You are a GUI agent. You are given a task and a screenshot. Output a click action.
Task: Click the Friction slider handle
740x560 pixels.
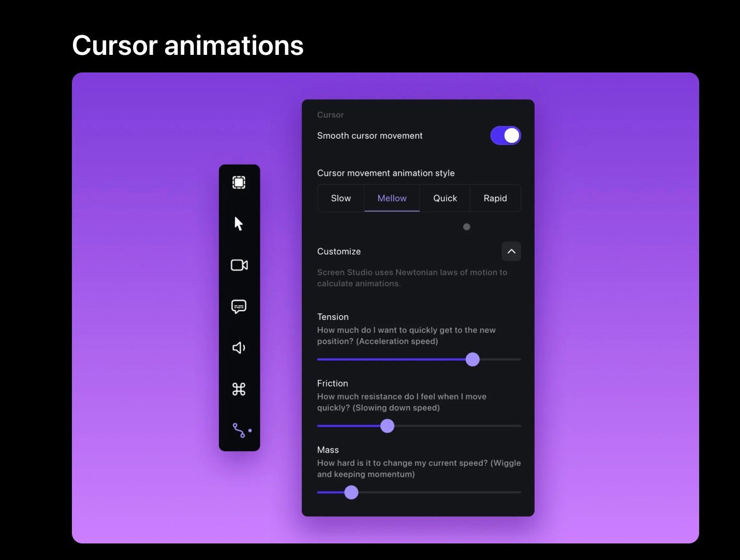tap(387, 426)
